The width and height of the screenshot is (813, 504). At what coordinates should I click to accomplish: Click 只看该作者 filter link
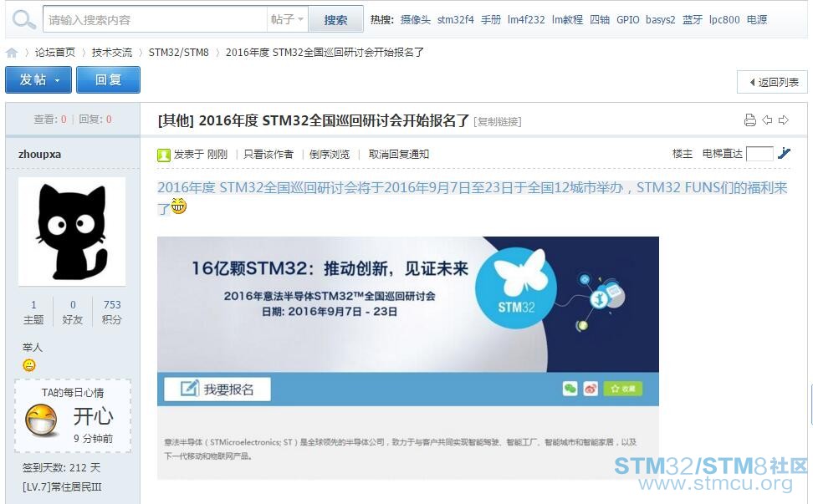tap(268, 155)
